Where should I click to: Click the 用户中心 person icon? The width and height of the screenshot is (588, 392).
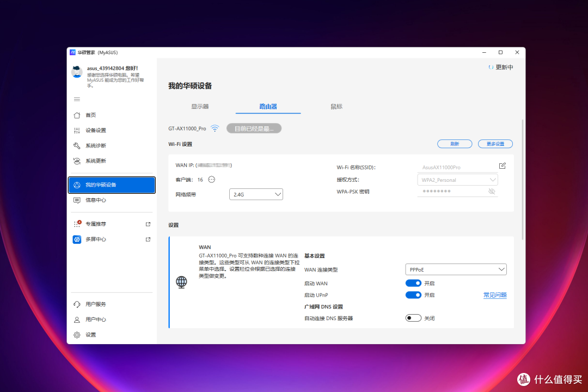[77, 320]
